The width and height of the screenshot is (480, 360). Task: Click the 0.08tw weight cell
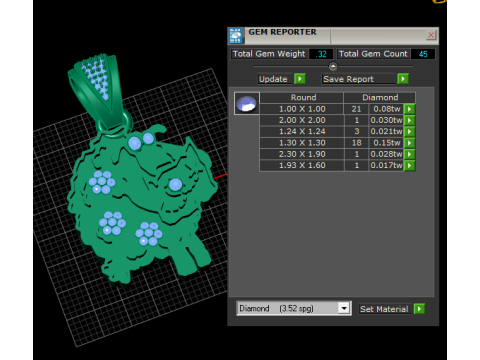pos(386,109)
